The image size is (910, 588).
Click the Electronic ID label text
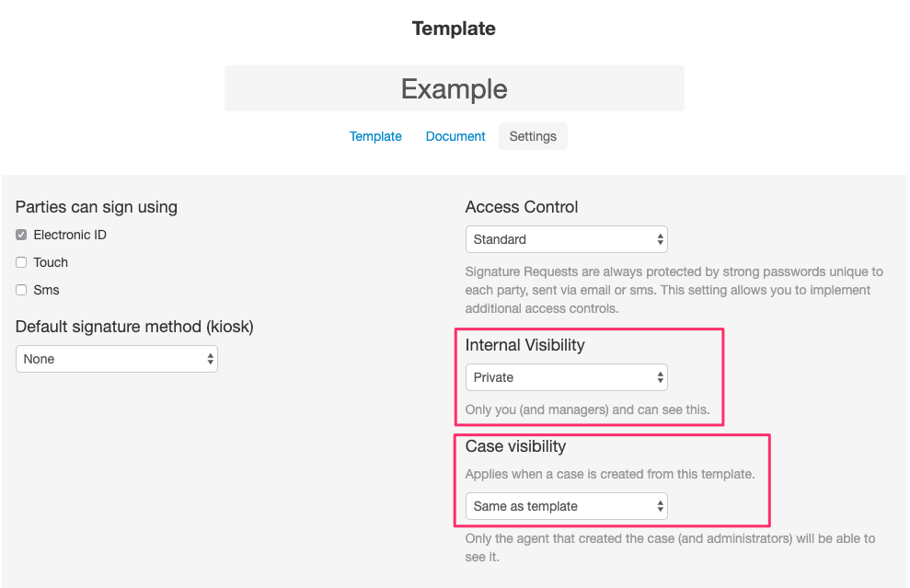point(70,235)
